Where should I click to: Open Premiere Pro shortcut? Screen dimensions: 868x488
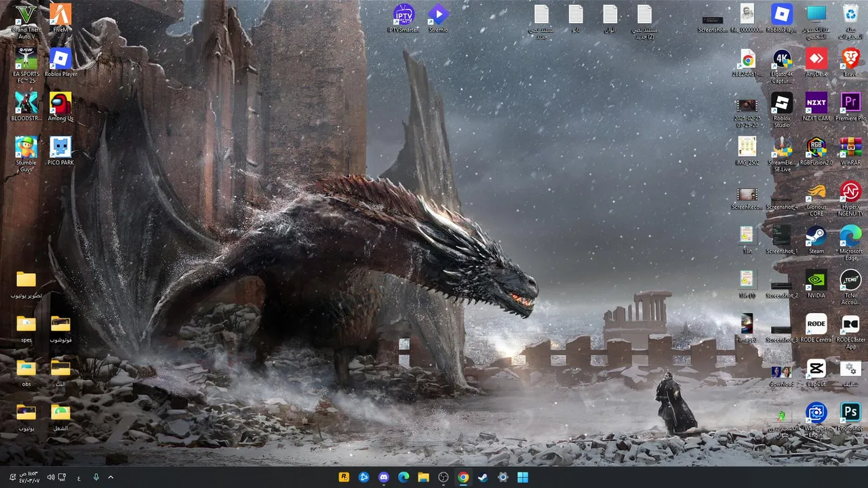pyautogui.click(x=850, y=107)
